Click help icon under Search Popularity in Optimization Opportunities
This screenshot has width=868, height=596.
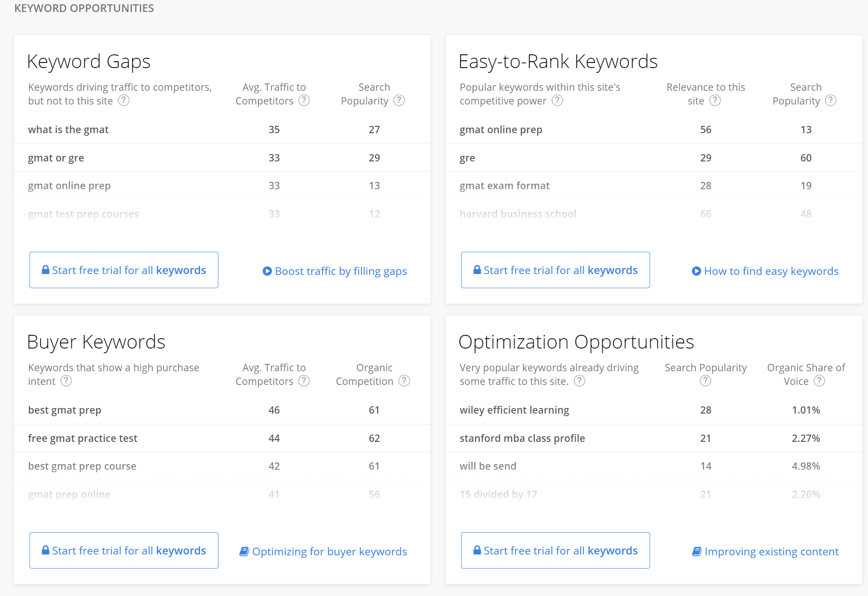tap(705, 381)
